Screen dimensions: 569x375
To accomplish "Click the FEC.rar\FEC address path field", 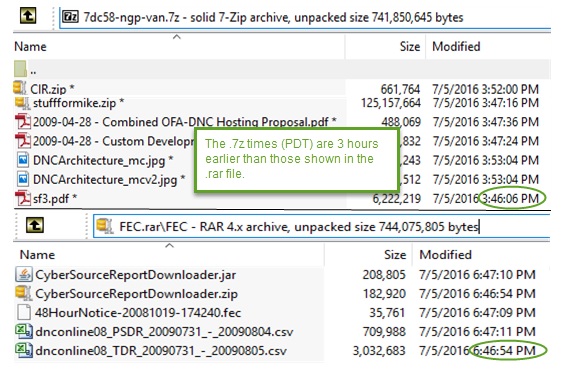I will 322,226.
